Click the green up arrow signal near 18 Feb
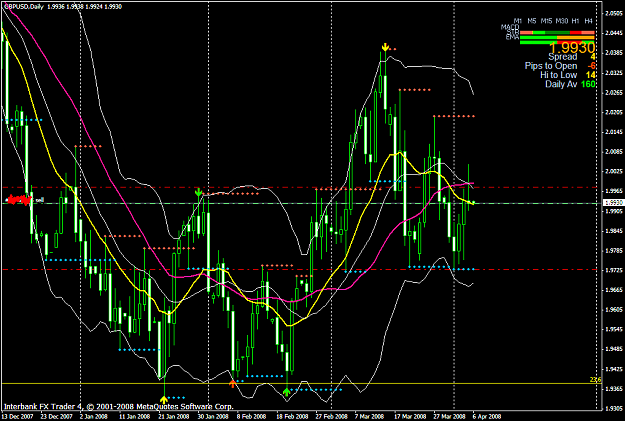The image size is (625, 421). [x=287, y=392]
